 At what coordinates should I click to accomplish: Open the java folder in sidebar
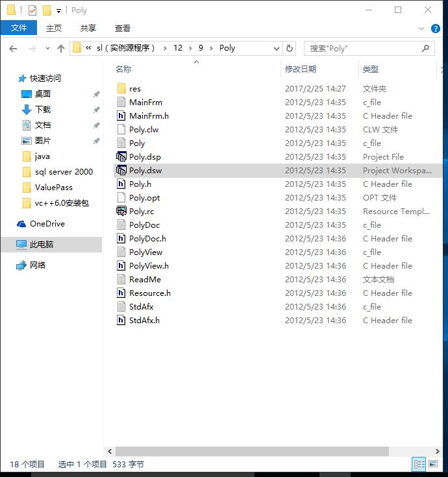coord(36,156)
